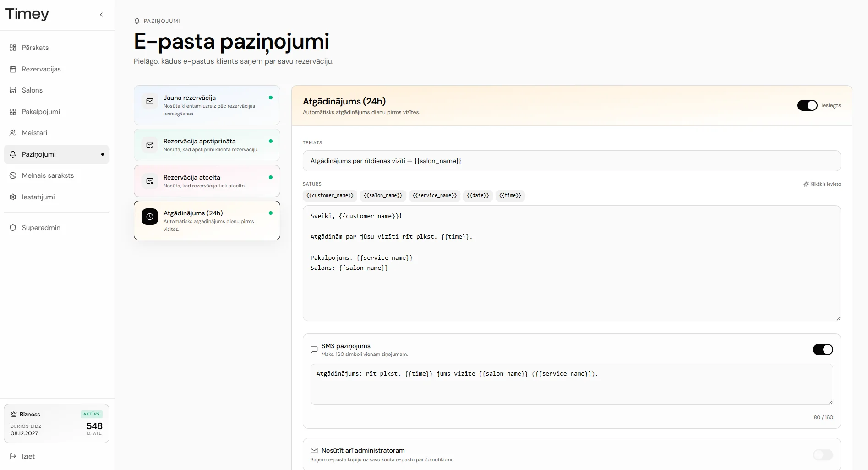868x470 pixels.
Task: Click the AKTĪVS status badge
Action: coord(91,414)
